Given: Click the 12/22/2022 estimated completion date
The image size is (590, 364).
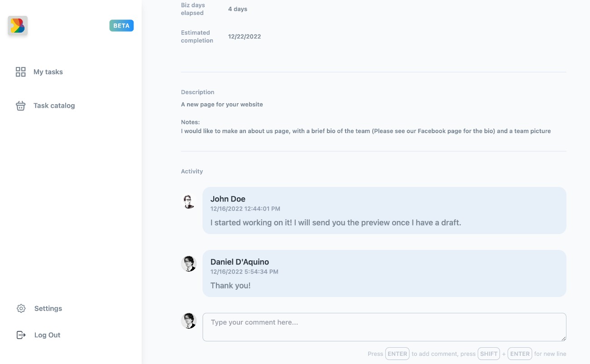Looking at the screenshot, I should point(245,37).
